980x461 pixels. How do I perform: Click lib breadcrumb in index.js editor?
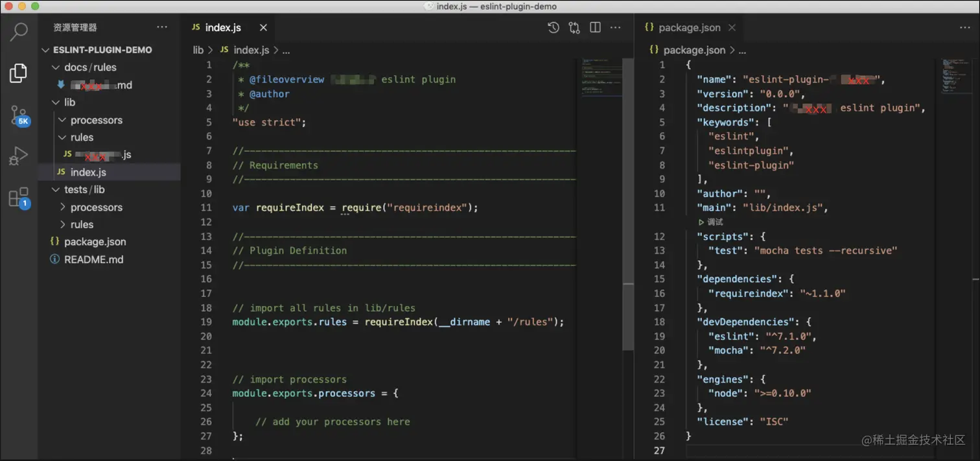tap(198, 50)
